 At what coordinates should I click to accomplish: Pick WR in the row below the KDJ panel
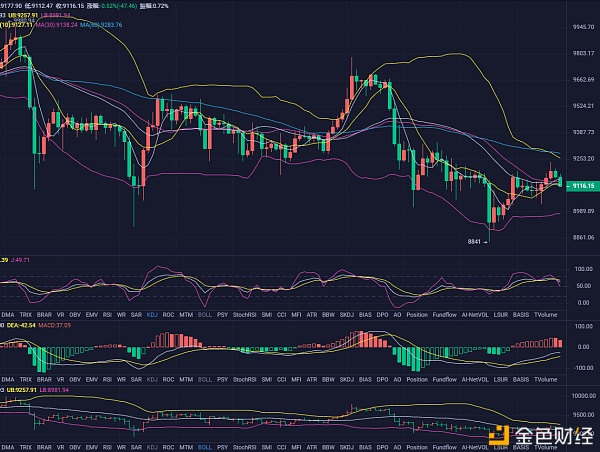tap(121, 315)
